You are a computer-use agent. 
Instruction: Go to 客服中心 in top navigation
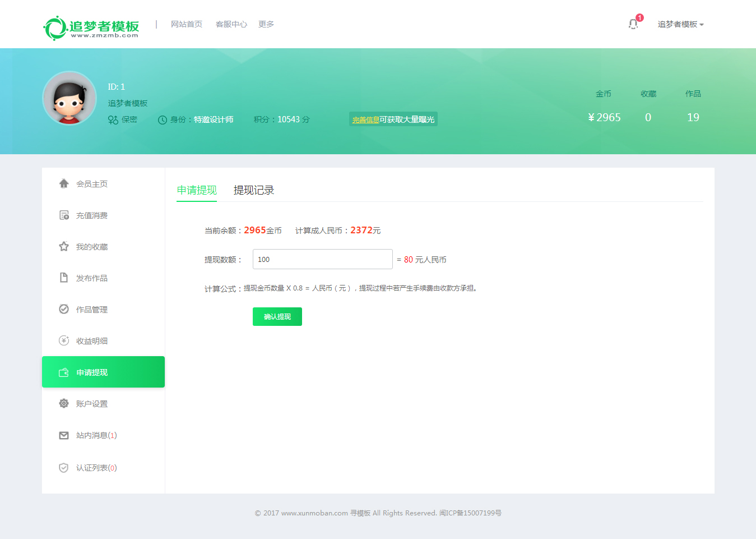[x=231, y=24]
